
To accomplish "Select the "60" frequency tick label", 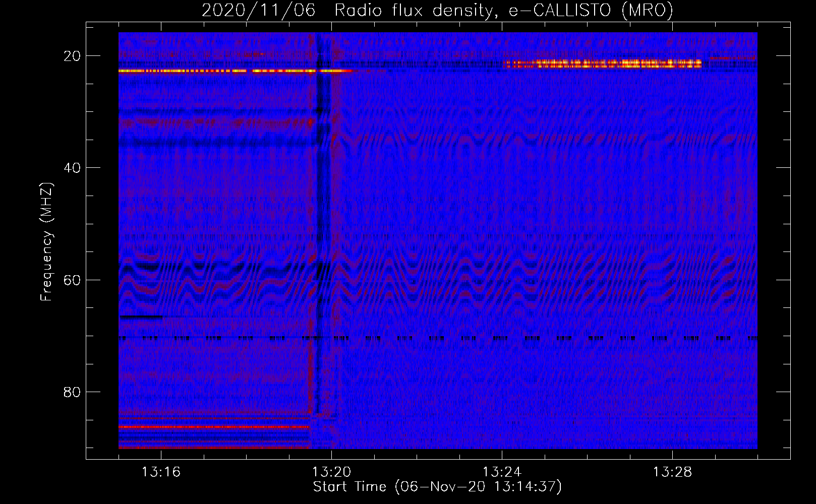I will click(72, 280).
